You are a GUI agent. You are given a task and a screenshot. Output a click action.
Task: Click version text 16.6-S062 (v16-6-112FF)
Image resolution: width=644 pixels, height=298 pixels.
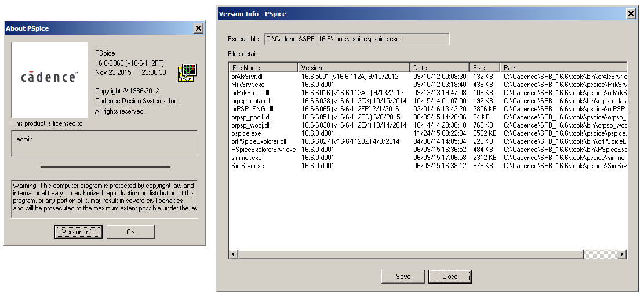[x=129, y=63]
